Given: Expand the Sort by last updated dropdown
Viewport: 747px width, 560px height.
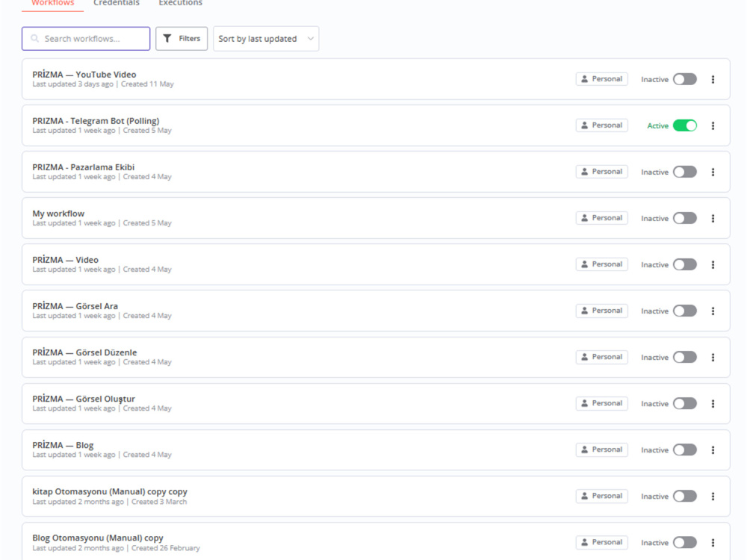Looking at the screenshot, I should (x=266, y=39).
